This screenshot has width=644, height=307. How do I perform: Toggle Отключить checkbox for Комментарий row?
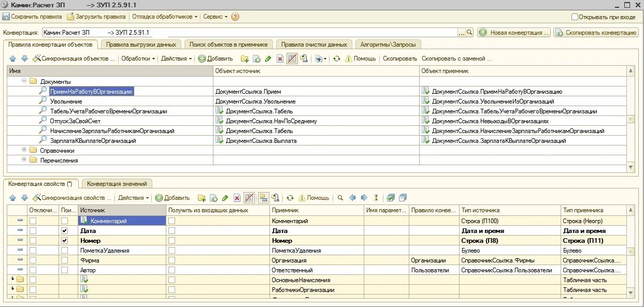[33, 221]
